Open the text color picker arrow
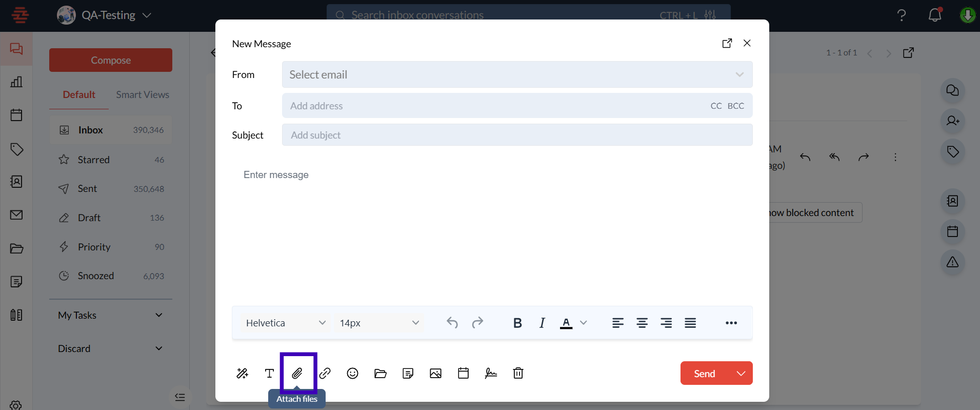Viewport: 980px width, 410px height. (584, 323)
